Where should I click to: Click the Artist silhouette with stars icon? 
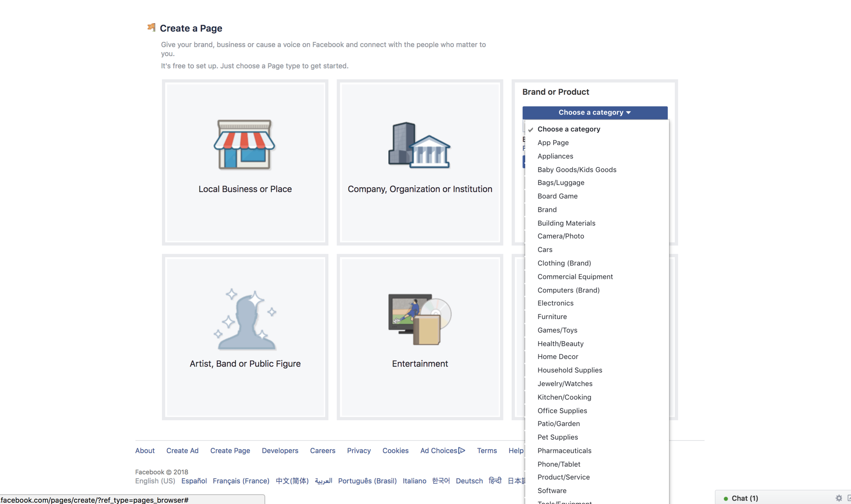point(245,319)
